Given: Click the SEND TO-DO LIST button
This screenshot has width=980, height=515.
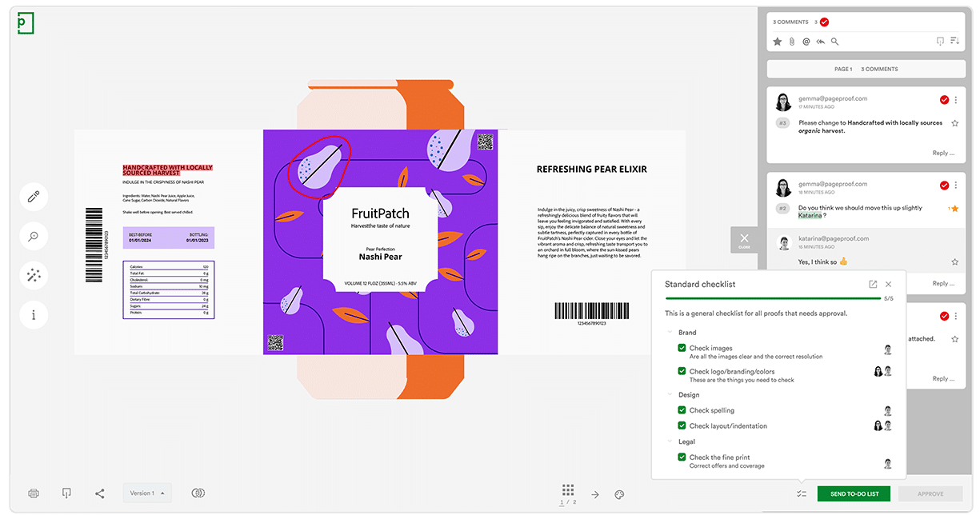Looking at the screenshot, I should click(854, 494).
